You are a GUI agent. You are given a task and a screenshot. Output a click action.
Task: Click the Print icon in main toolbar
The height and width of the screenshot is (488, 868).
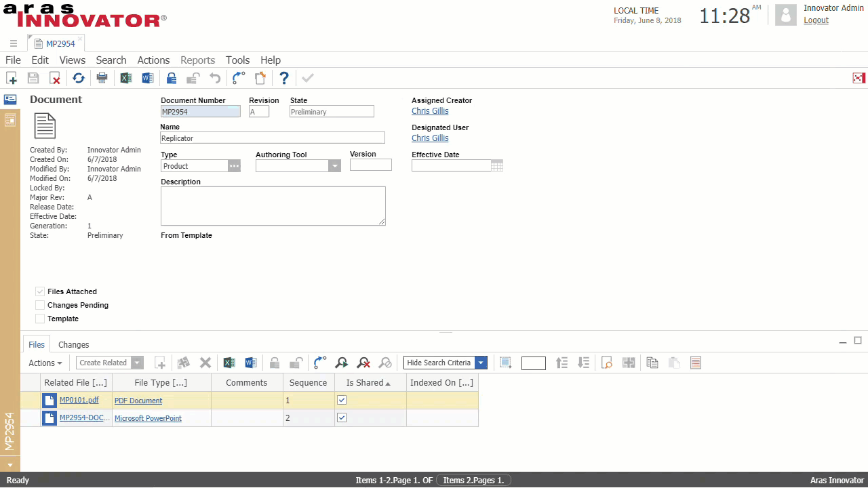click(x=102, y=78)
